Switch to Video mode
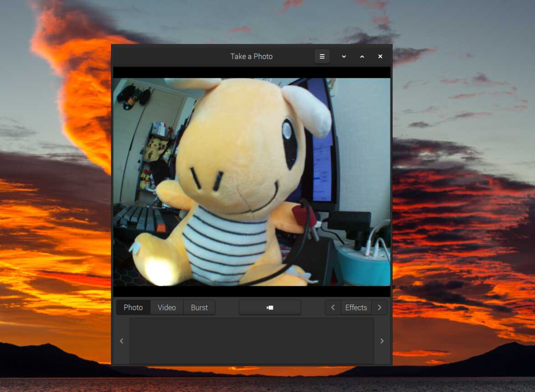535x392 pixels. 166,307
